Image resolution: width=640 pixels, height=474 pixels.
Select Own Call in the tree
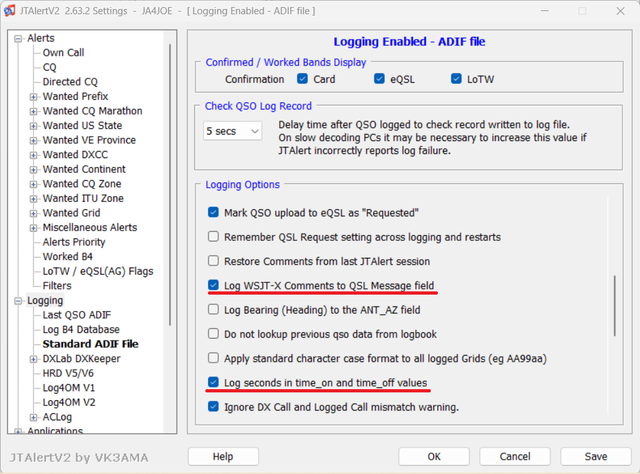[63, 53]
